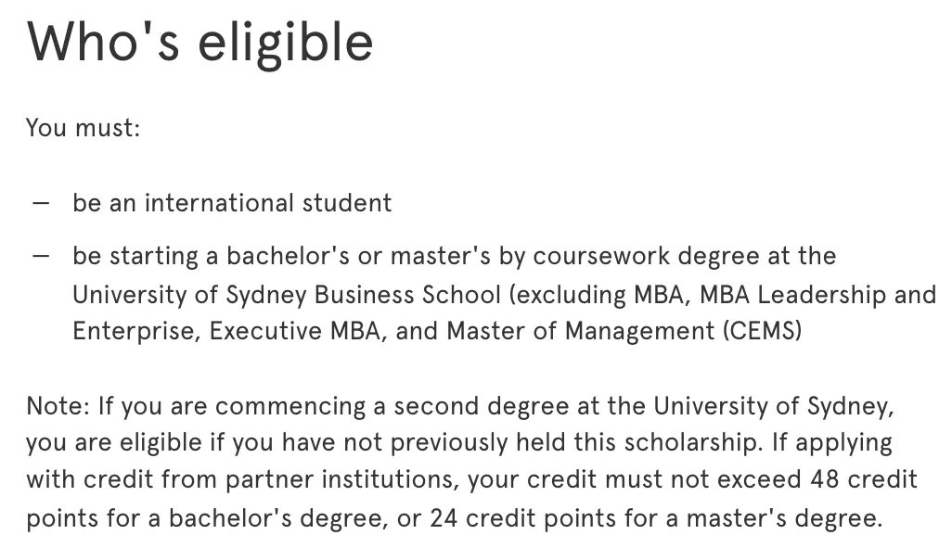Click "Master of Management (CEMS)" text
Screen dimensions: 952x560
click(624, 332)
